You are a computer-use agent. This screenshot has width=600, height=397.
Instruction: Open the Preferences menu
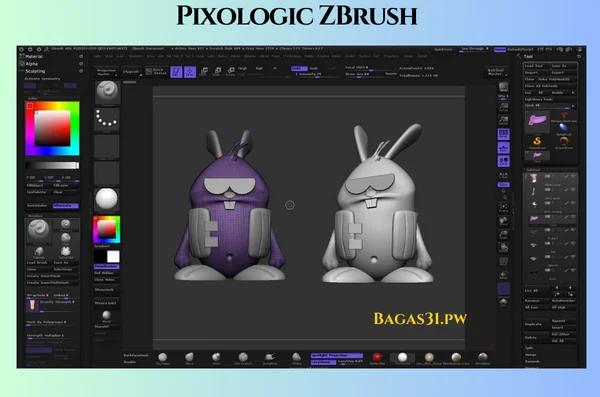click(x=292, y=56)
